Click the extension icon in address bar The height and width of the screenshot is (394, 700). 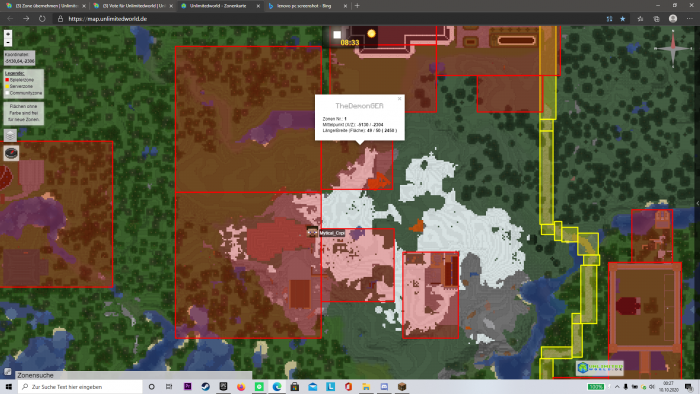609,19
